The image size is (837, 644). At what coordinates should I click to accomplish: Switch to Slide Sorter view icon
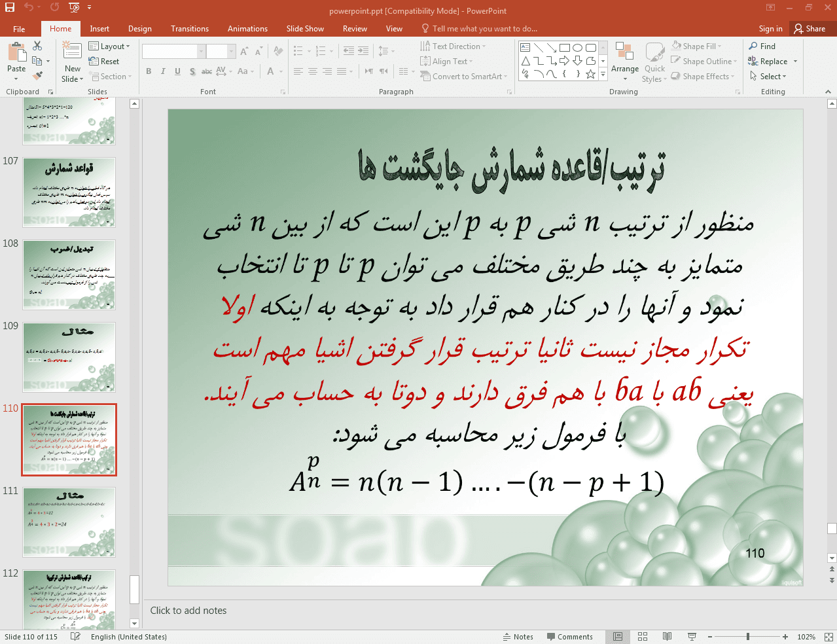[x=643, y=637]
